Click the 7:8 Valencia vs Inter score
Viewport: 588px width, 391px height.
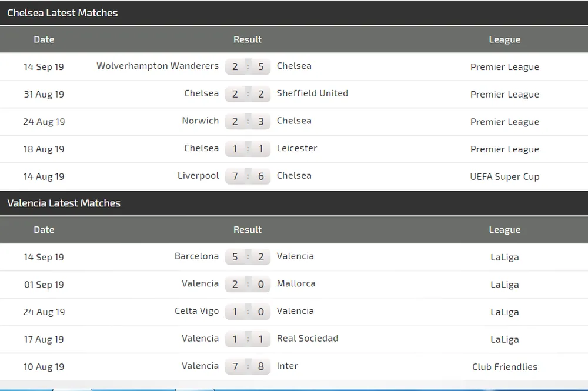(x=248, y=367)
